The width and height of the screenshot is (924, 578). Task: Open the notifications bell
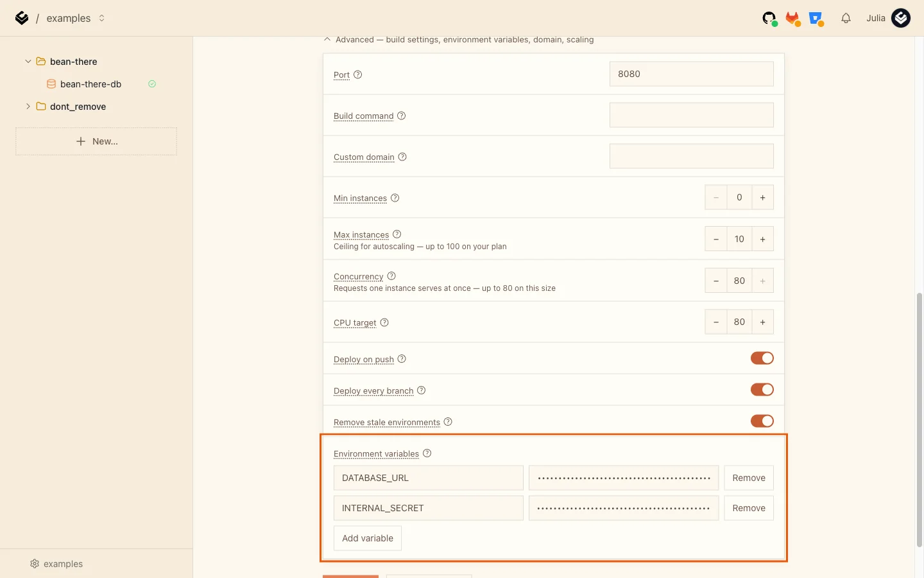tap(846, 18)
